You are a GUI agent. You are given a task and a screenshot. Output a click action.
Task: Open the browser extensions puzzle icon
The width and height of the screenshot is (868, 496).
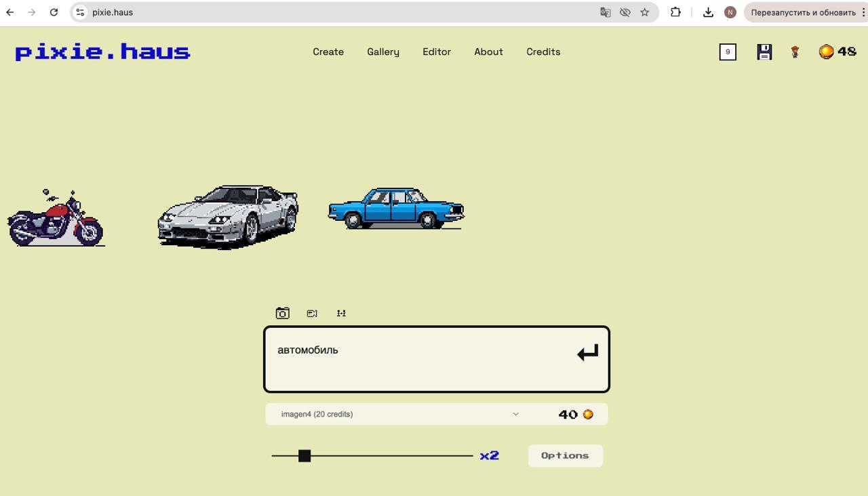pyautogui.click(x=675, y=12)
